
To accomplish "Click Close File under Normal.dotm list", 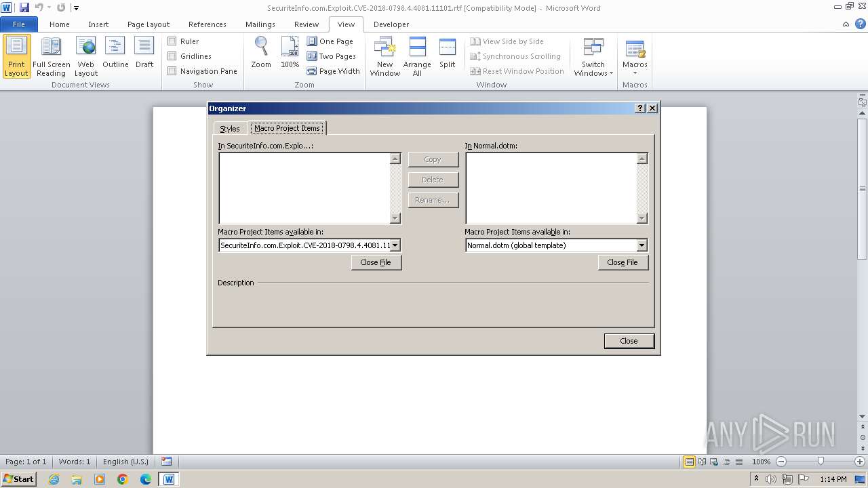I will click(623, 262).
